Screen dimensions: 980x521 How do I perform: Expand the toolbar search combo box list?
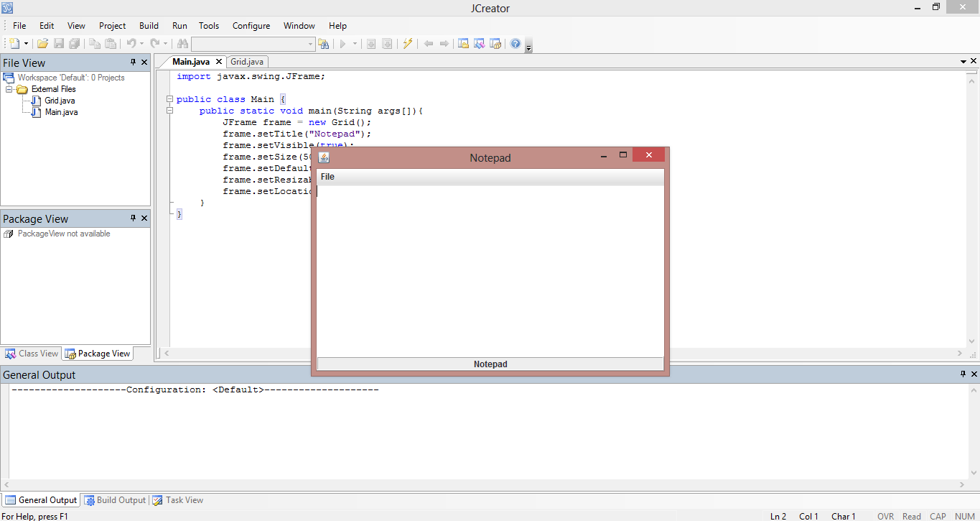(311, 44)
